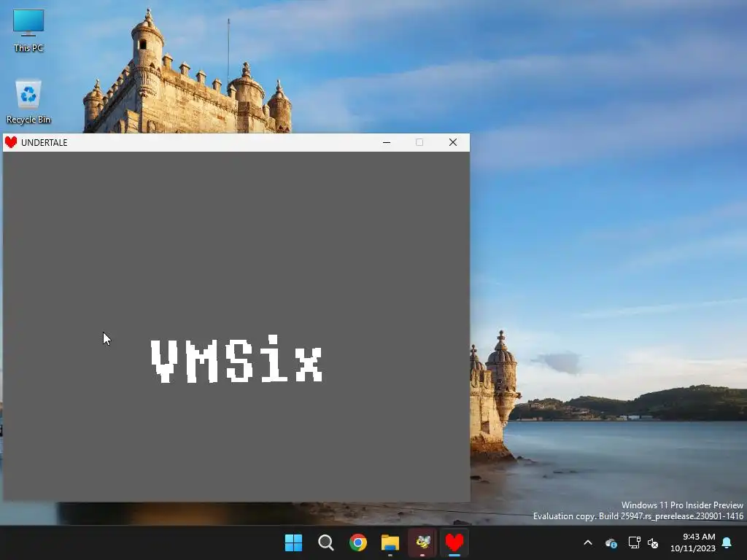Open the Windows Start menu
Image resolution: width=747 pixels, height=560 pixels.
293,542
